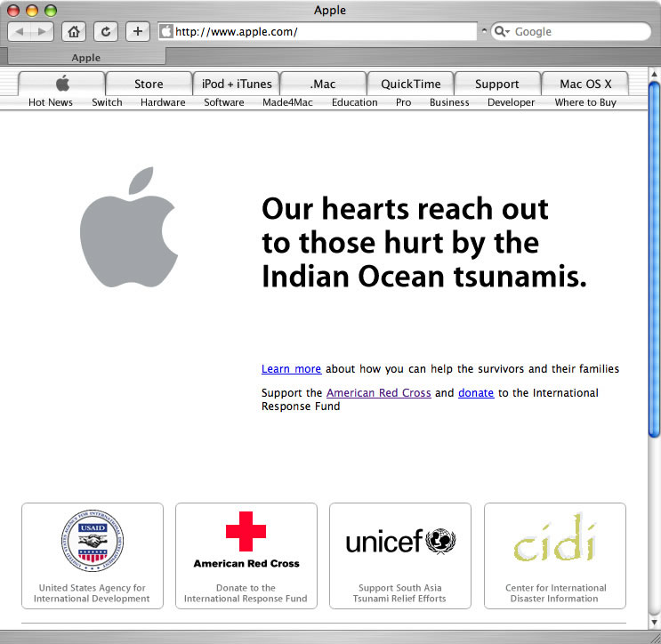Click the window resize grip corner
This screenshot has height=644, width=661.
654,637
